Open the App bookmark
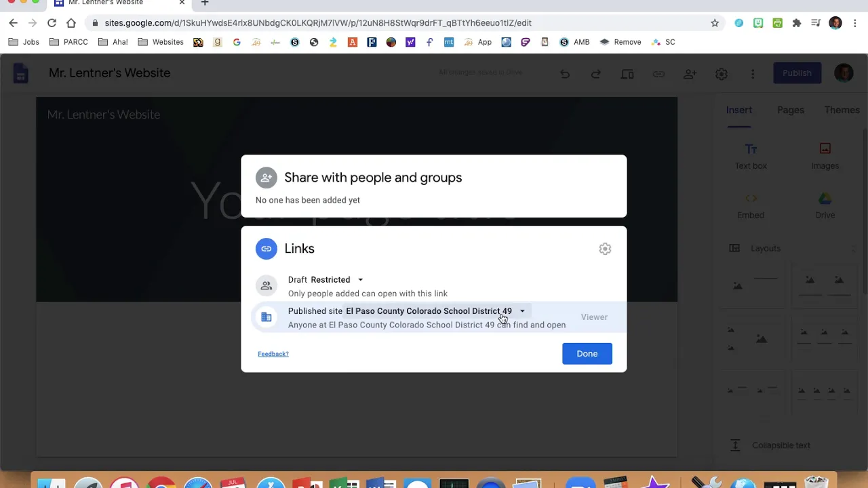 point(477,42)
